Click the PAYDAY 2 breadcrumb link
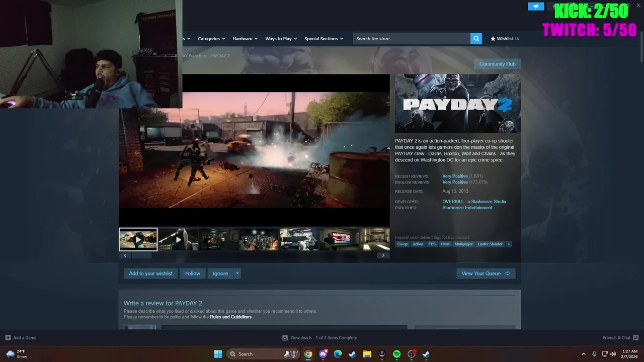Image resolution: width=644 pixels, height=362 pixels. click(x=220, y=56)
